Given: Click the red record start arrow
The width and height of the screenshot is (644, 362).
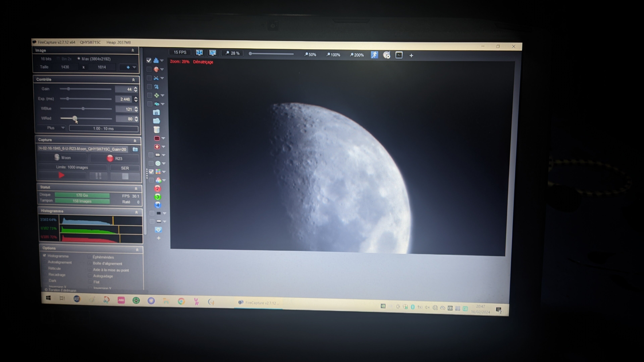Looking at the screenshot, I should pyautogui.click(x=62, y=175).
